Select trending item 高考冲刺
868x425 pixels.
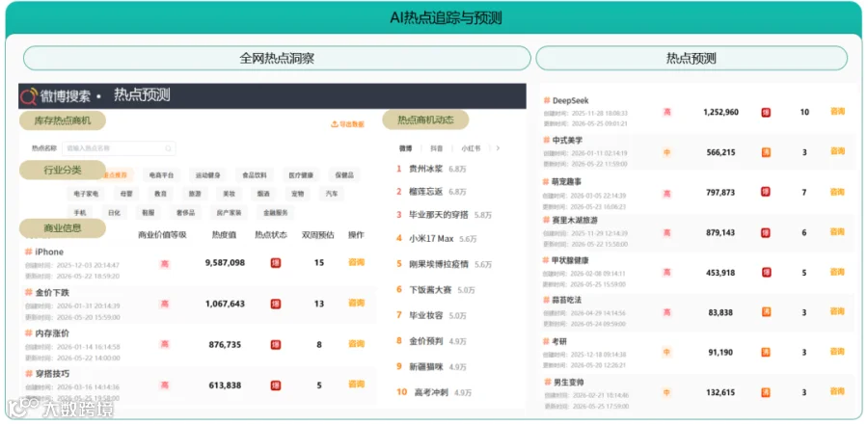pos(431,392)
